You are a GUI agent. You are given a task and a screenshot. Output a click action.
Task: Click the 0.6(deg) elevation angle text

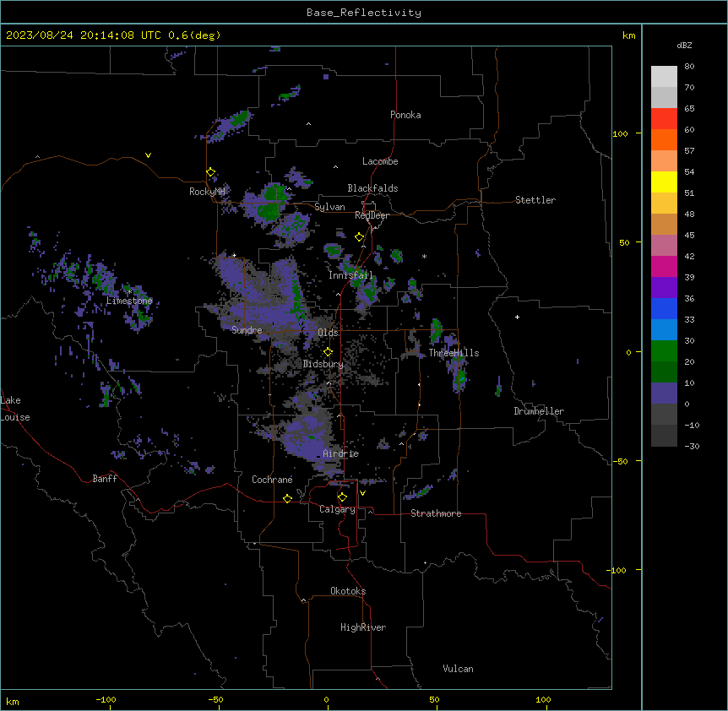pyautogui.click(x=194, y=35)
